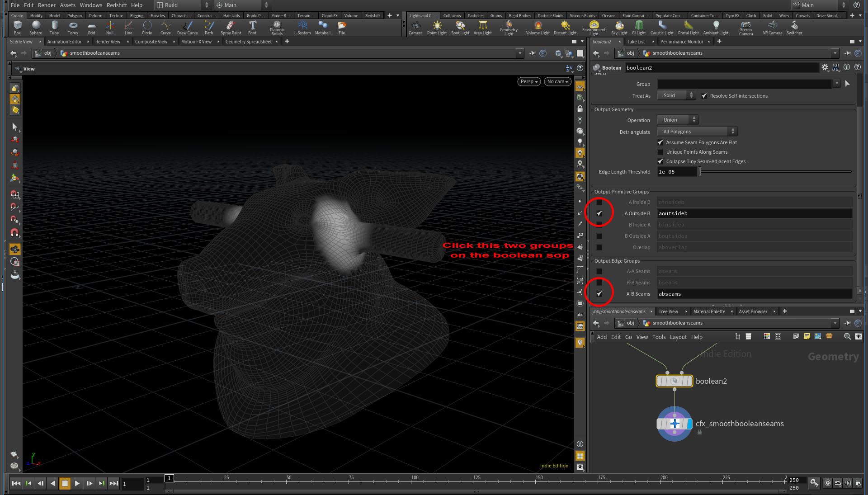Image resolution: width=868 pixels, height=495 pixels.
Task: Click the Draw Curve shelf tool
Action: 187,27
